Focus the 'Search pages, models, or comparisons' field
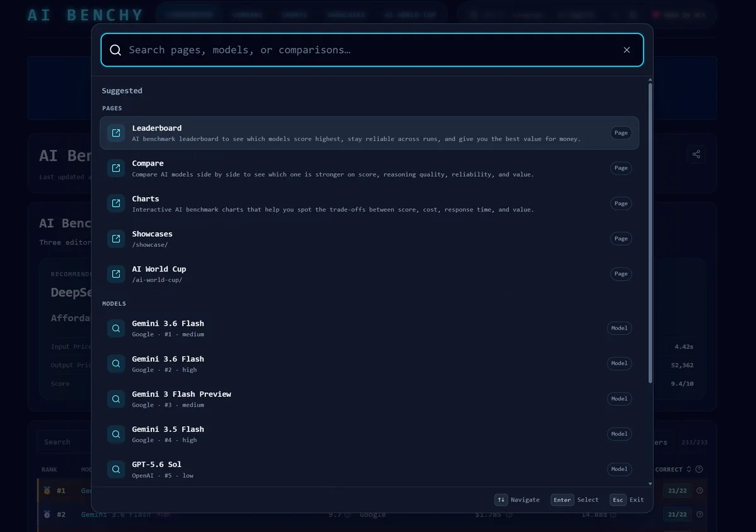This screenshot has width=756, height=532. [372, 50]
